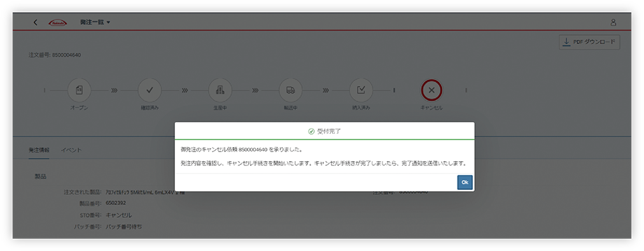
Task: Click the cancel request message 8500004640 line
Action: coord(242,149)
